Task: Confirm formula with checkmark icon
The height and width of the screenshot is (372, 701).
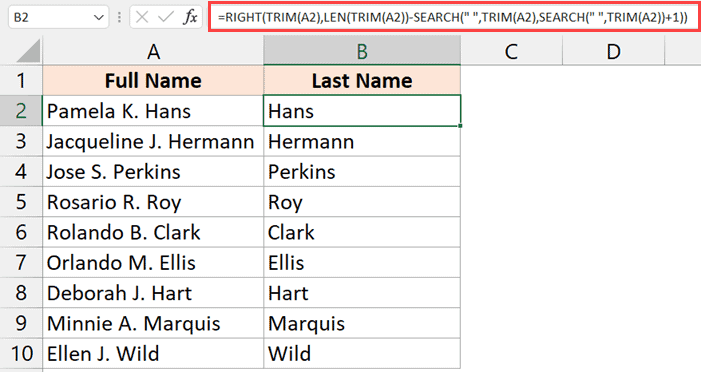Action: [x=166, y=17]
